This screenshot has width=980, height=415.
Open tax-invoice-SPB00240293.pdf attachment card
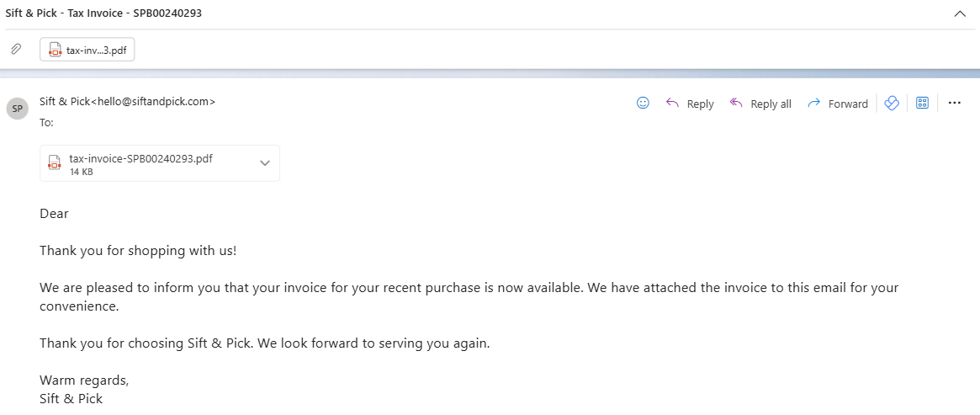click(159, 163)
